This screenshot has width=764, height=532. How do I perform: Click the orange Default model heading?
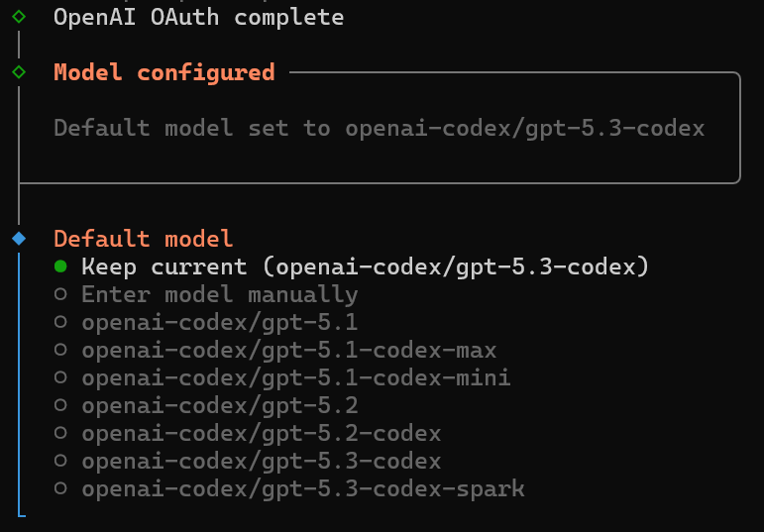click(144, 238)
